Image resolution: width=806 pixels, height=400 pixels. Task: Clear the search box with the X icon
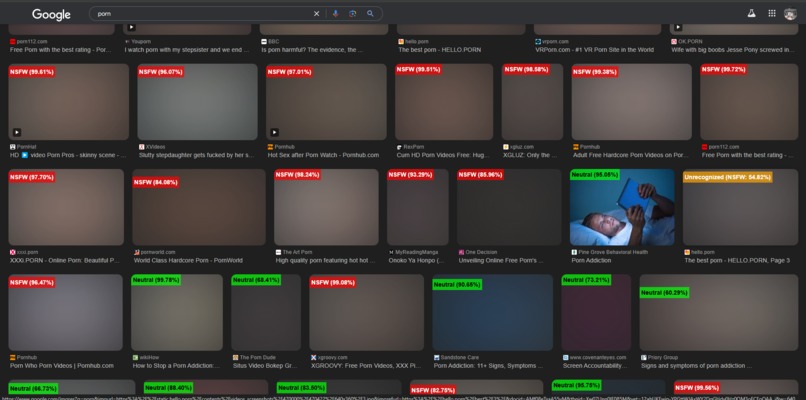[x=317, y=14]
